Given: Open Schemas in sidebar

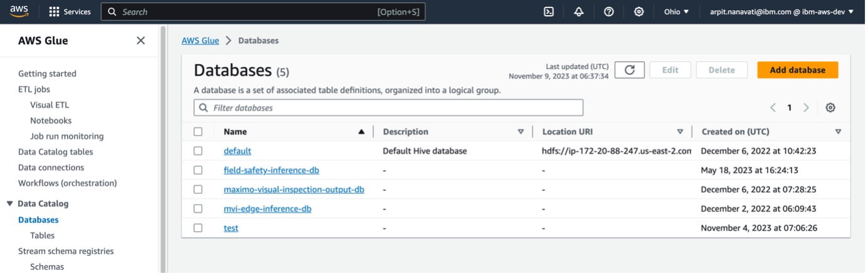Looking at the screenshot, I should tap(47, 267).
